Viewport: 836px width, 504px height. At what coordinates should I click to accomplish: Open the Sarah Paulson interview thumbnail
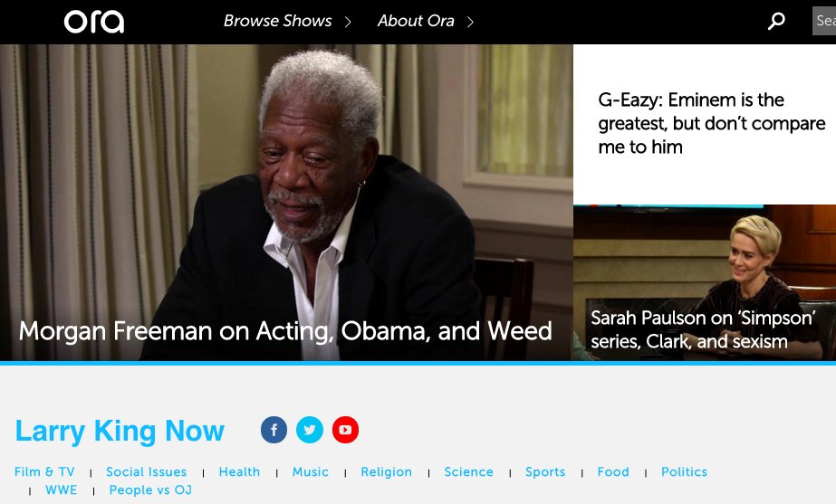point(705,282)
